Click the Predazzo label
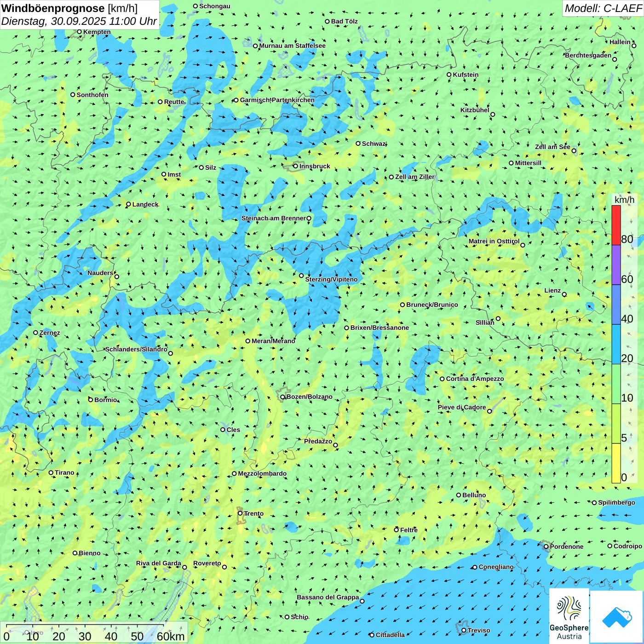 (318, 441)
